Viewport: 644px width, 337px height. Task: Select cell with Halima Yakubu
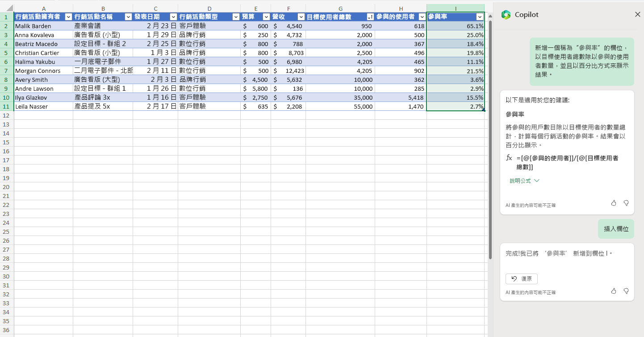click(43, 62)
